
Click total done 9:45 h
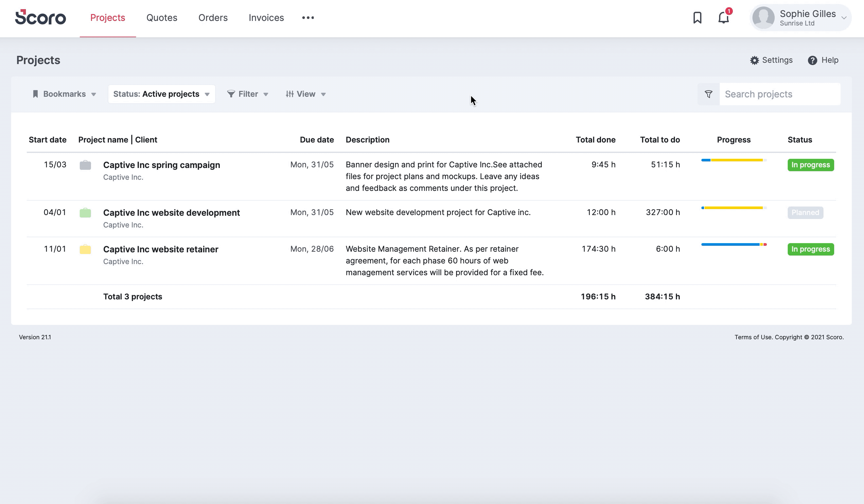coord(604,165)
